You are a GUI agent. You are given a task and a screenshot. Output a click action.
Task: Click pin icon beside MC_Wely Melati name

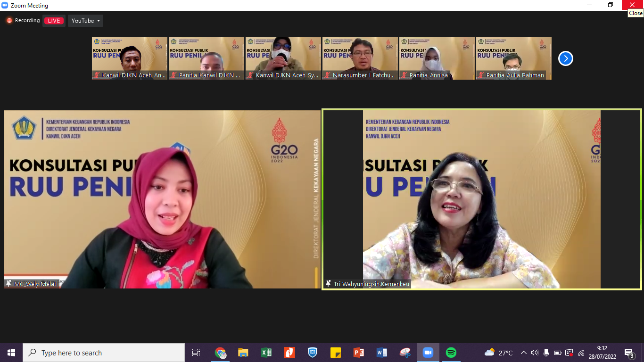(8, 284)
